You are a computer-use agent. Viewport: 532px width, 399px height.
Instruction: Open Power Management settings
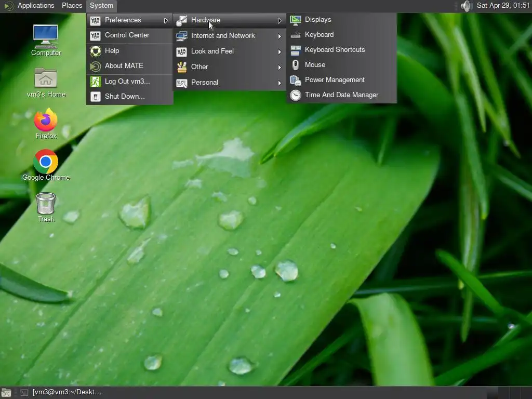[x=341, y=80]
